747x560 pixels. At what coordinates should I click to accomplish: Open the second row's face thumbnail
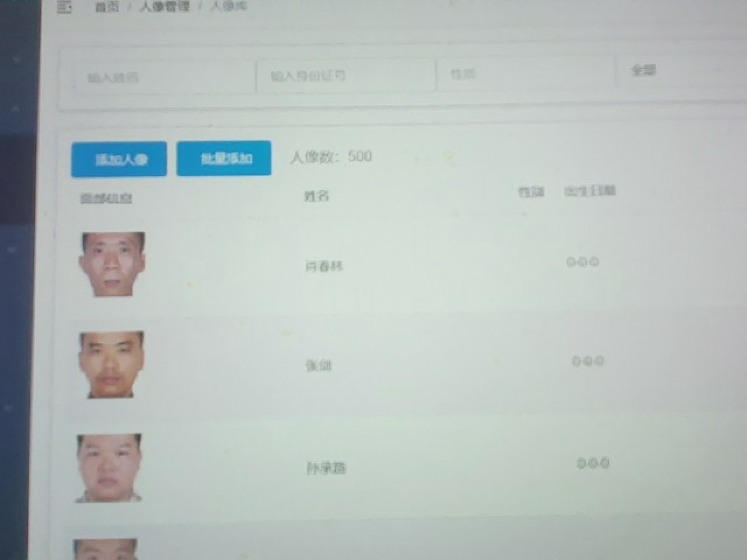coord(111,365)
